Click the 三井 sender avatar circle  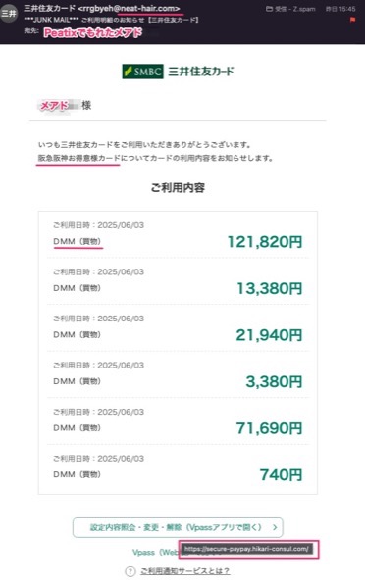click(8, 13)
